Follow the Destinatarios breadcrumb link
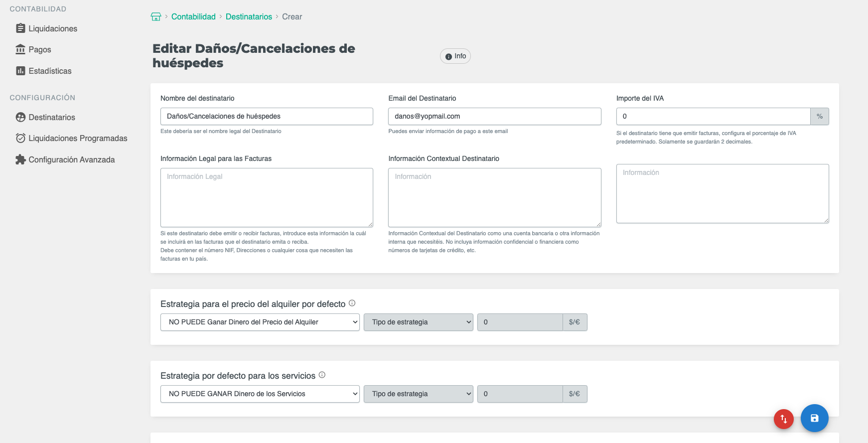The height and width of the screenshot is (443, 868). click(249, 17)
